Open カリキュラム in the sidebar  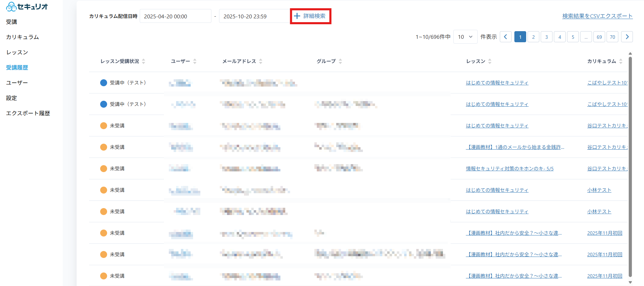[23, 37]
